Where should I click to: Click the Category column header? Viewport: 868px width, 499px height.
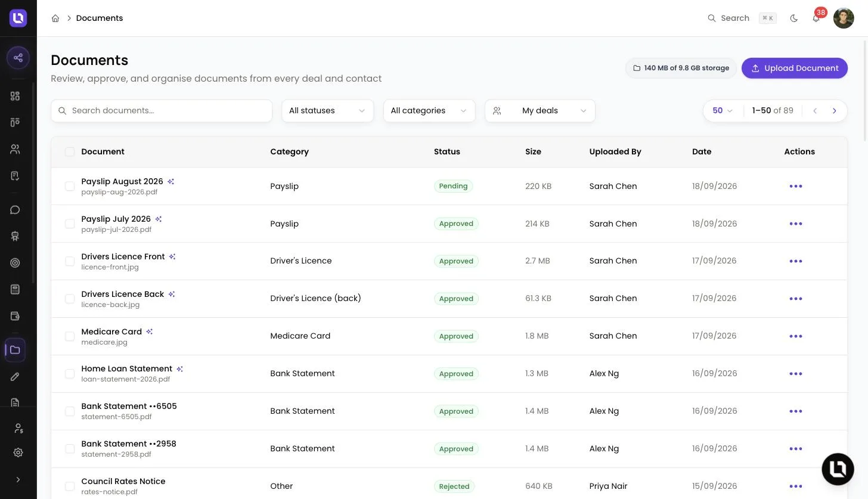point(289,152)
